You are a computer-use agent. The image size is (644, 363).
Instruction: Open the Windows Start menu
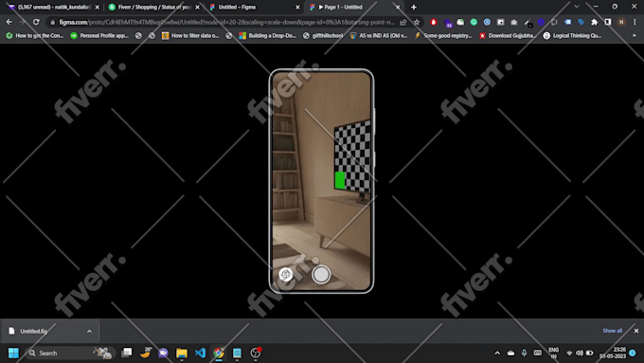pyautogui.click(x=13, y=353)
